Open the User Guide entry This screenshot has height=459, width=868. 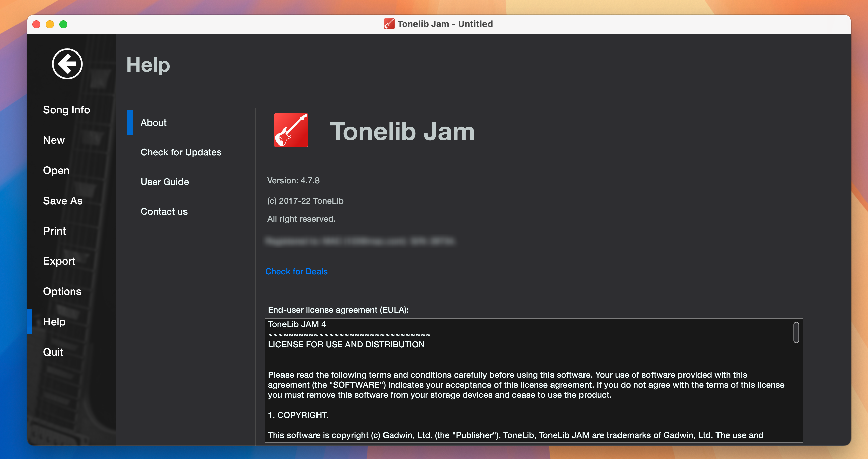point(165,182)
